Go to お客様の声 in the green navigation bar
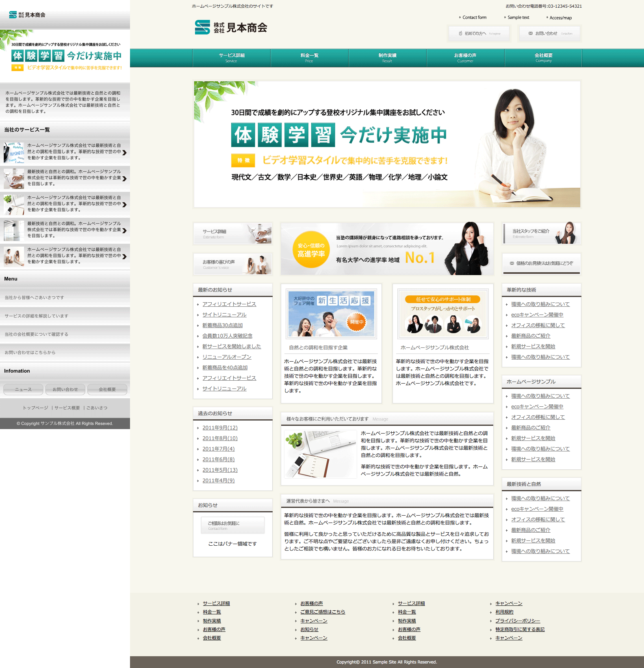 tap(465, 58)
